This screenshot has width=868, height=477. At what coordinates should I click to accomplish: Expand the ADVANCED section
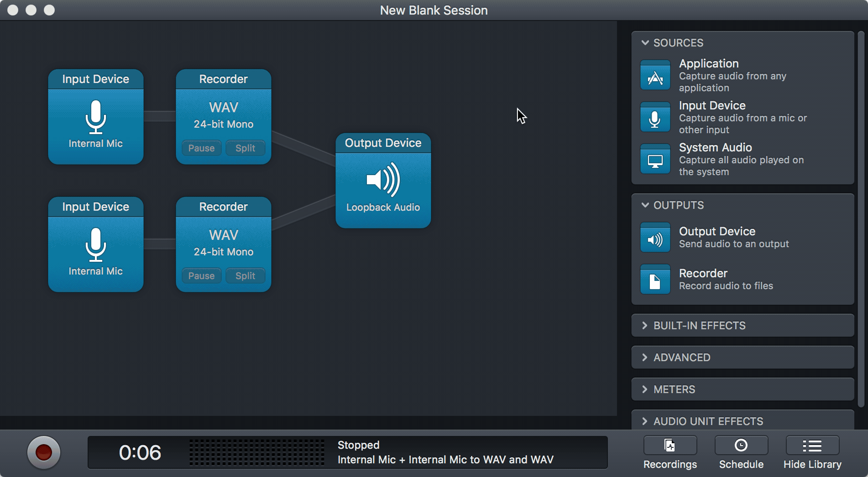(645, 358)
